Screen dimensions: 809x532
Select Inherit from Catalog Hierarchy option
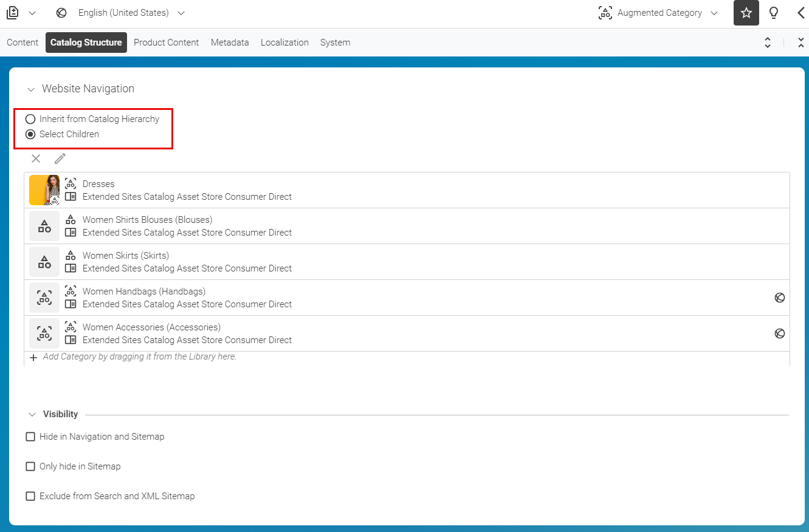point(30,118)
